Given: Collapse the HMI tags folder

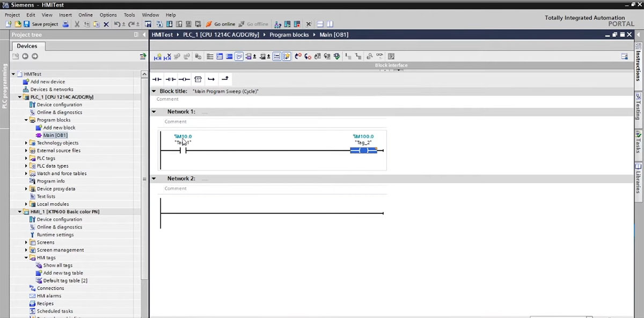Looking at the screenshot, I should 26,258.
